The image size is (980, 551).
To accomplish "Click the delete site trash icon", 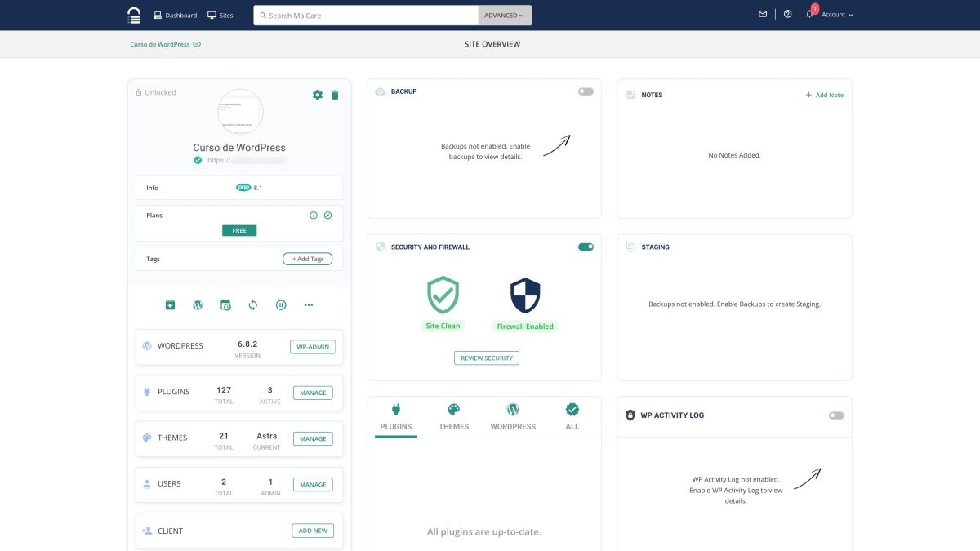I will 335,95.
